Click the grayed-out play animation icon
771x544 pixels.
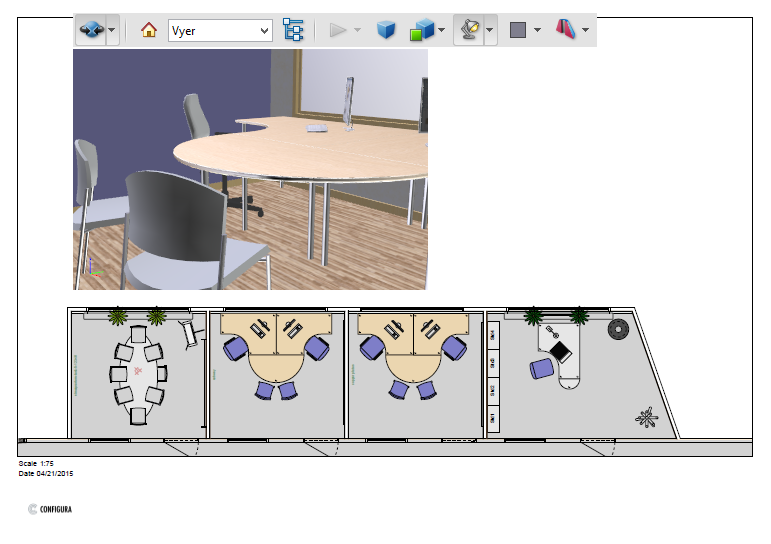click(338, 30)
